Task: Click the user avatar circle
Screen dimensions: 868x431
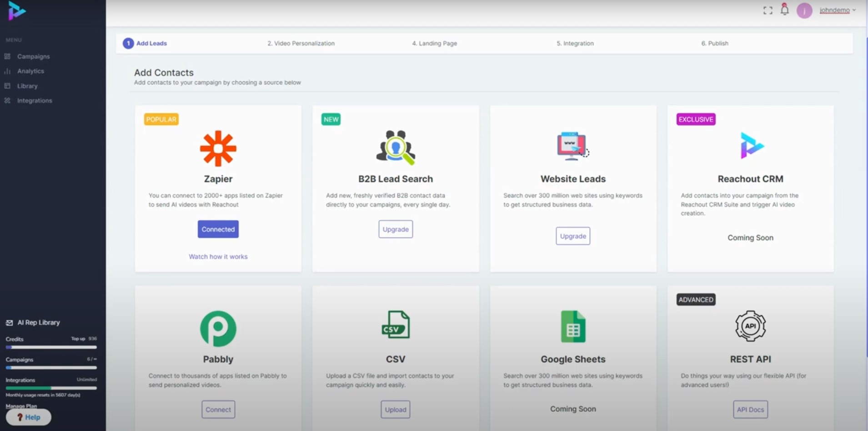Action: [x=804, y=10]
